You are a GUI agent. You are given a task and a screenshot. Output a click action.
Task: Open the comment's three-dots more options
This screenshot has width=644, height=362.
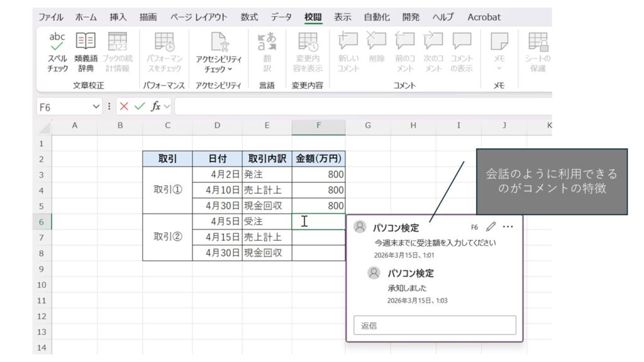coord(508,226)
